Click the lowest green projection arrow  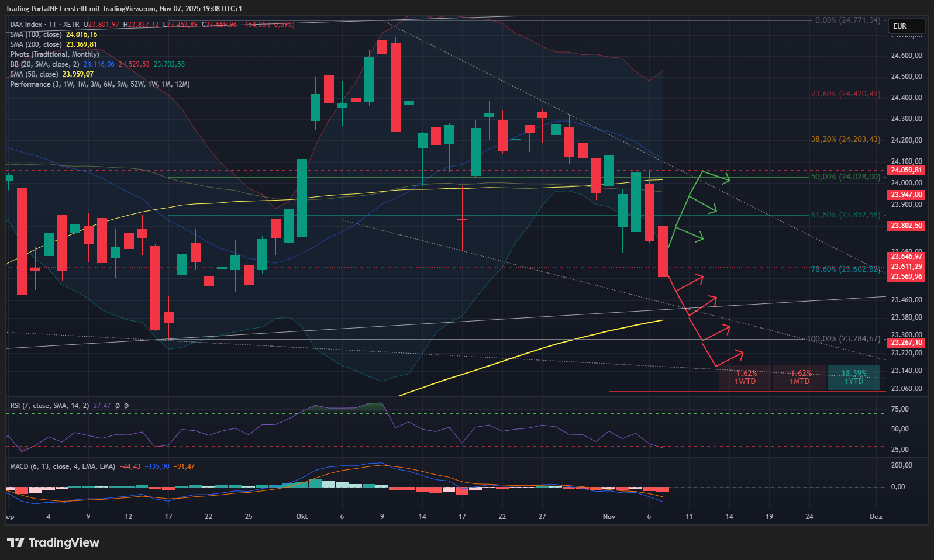click(x=690, y=235)
